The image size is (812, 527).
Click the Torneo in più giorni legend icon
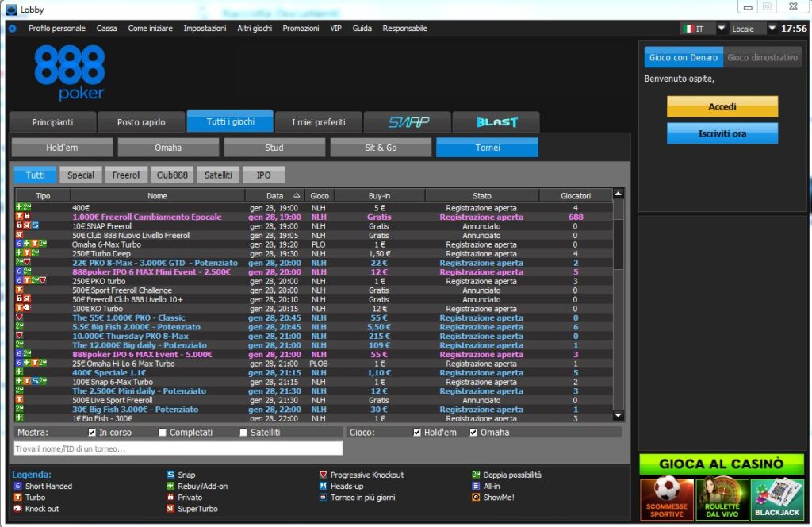324,498
